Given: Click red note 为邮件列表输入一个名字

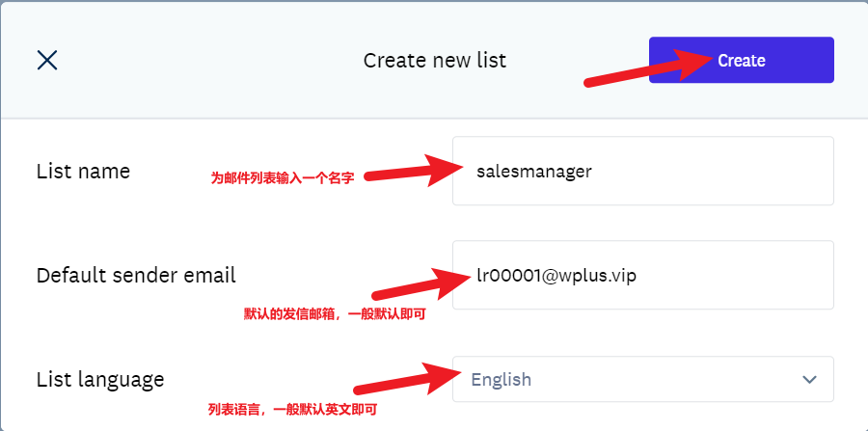Looking at the screenshot, I should (x=283, y=178).
